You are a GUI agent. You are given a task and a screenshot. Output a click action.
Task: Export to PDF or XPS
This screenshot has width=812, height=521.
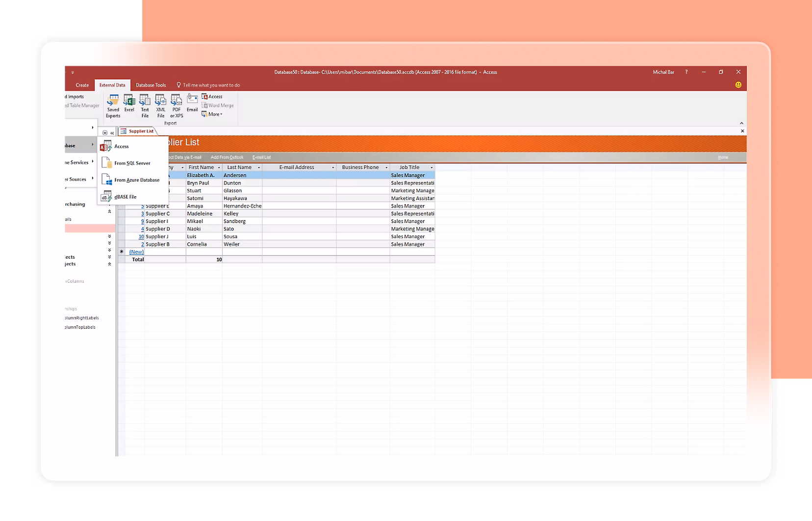pyautogui.click(x=176, y=104)
